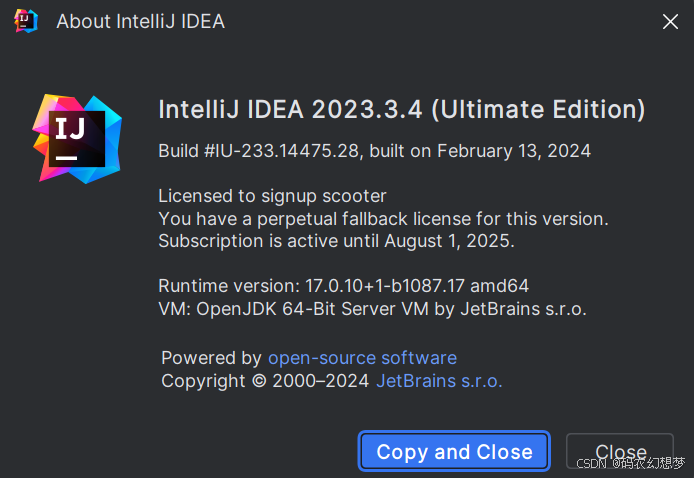694x478 pixels.
Task: Close the About dialog with the X
Action: tap(670, 21)
